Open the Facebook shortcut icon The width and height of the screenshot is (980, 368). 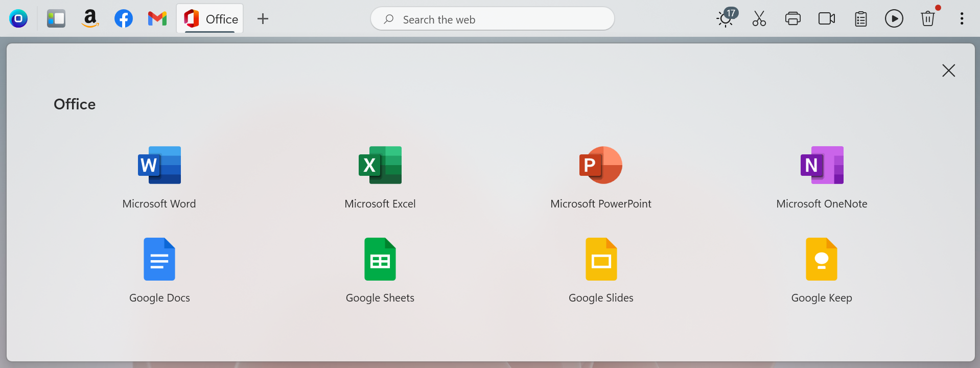coord(124,19)
